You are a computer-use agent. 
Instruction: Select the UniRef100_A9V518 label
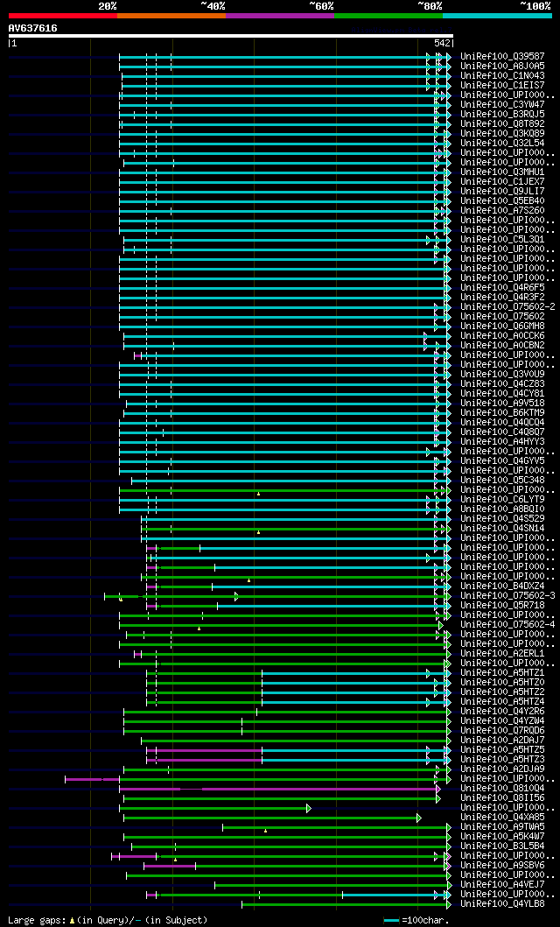coord(503,404)
